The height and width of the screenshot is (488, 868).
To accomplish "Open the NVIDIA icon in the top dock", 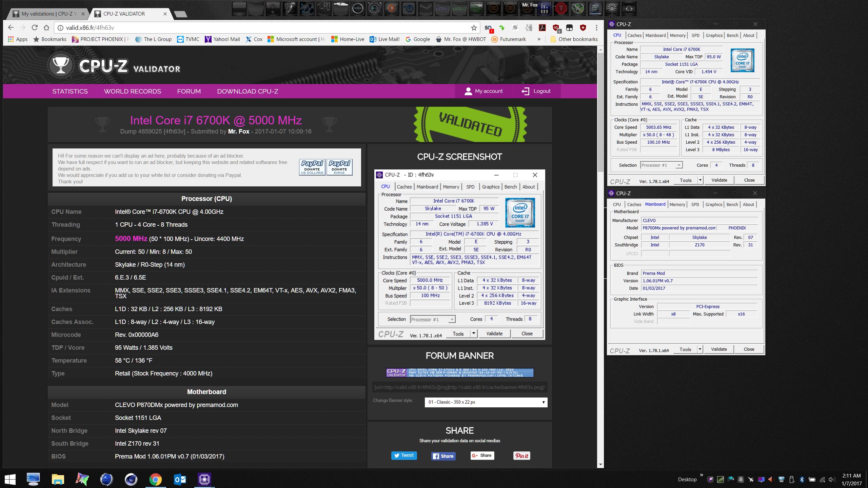I will point(476,8).
